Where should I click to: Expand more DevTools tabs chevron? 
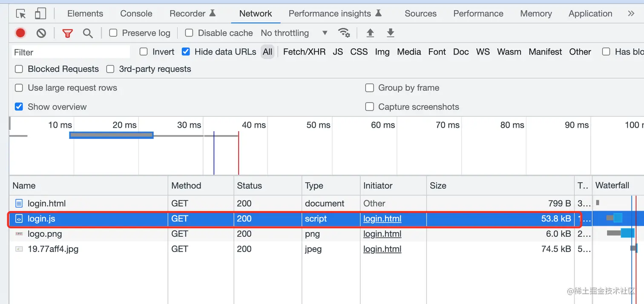[x=631, y=14]
